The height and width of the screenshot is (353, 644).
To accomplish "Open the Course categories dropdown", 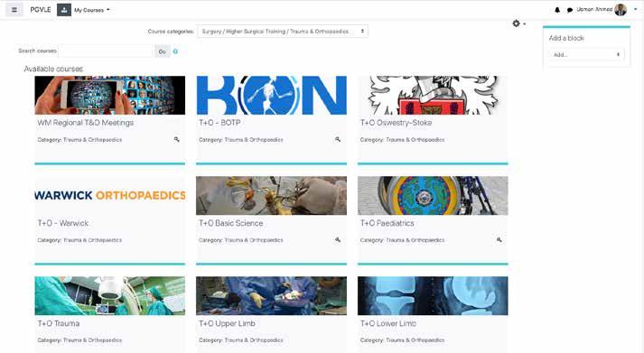I will point(283,32).
